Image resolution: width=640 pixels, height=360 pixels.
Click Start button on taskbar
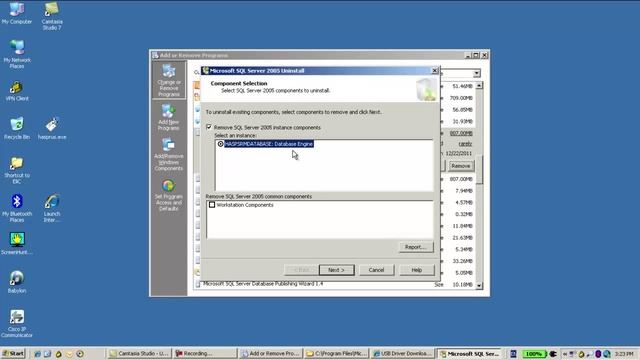13,353
